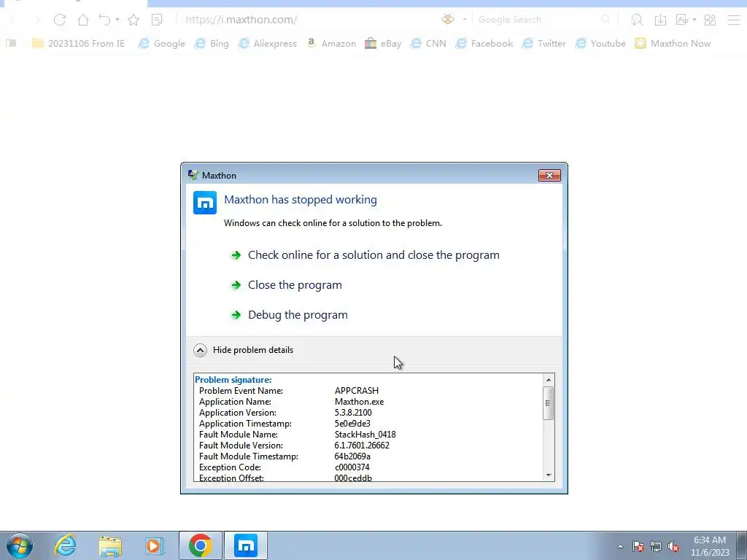The image size is (747, 560).
Task: Select the APPCRASH event name value
Action: click(356, 391)
